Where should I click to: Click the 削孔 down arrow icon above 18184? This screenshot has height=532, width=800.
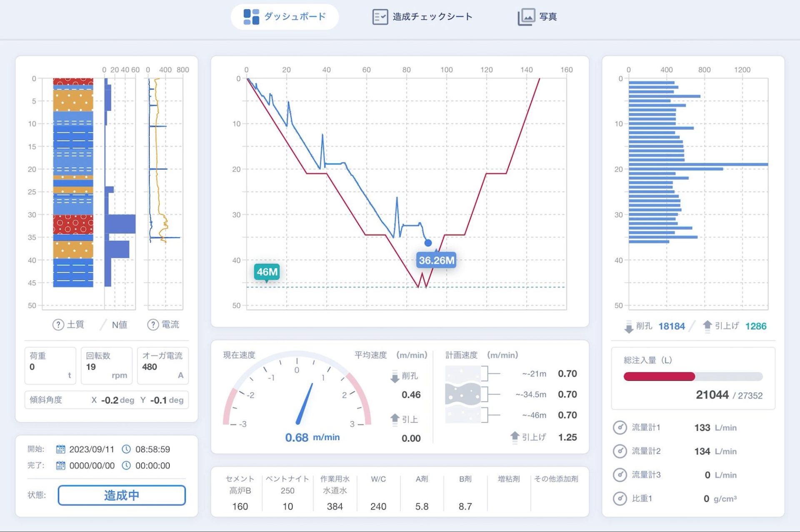tap(629, 327)
